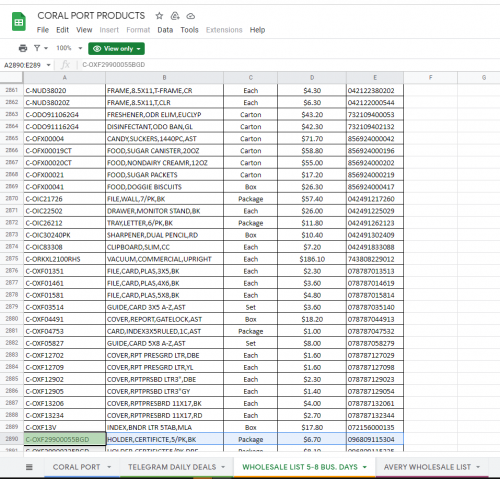Open the greyed Format menu
500x479 pixels.
[138, 30]
